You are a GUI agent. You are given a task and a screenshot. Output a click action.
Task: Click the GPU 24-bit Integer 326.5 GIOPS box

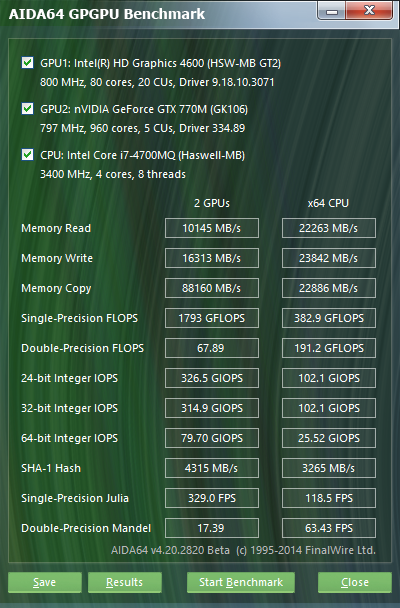click(212, 378)
